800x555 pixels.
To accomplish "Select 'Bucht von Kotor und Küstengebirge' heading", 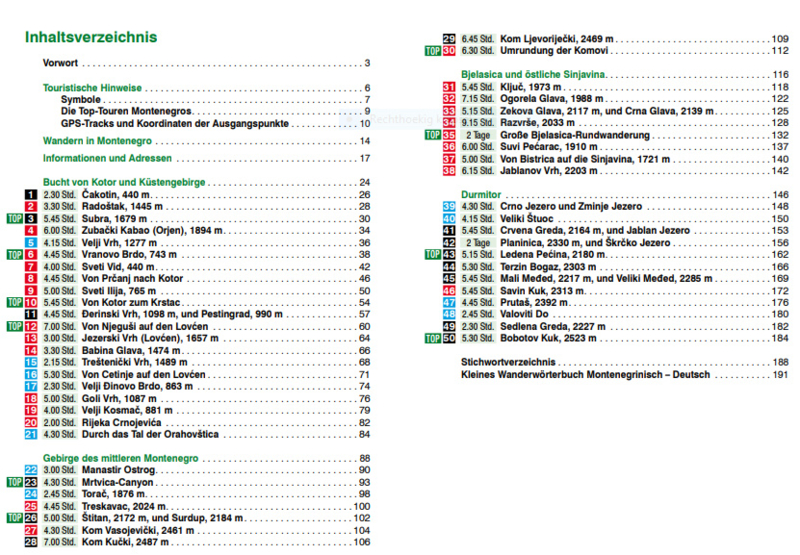I will click(124, 182).
